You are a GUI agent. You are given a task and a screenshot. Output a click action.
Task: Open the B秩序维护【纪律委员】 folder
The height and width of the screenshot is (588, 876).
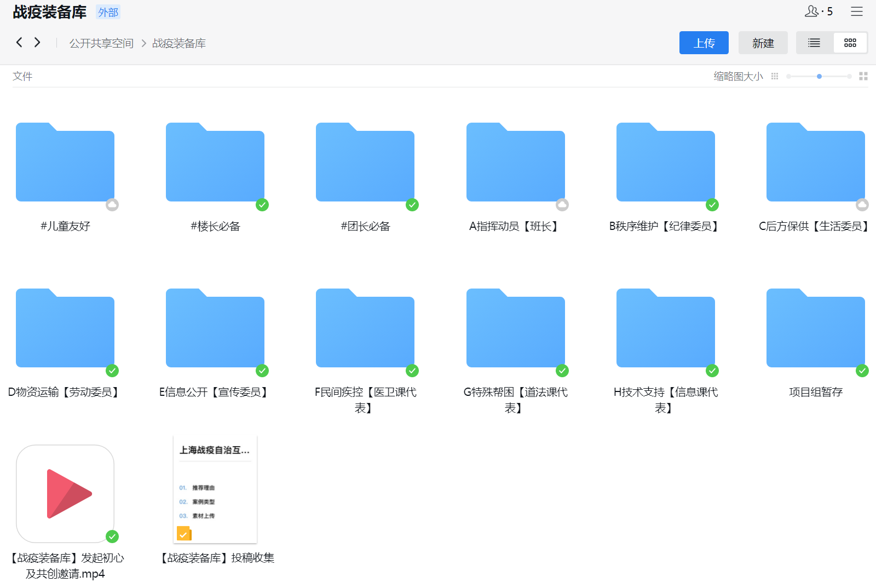click(666, 162)
